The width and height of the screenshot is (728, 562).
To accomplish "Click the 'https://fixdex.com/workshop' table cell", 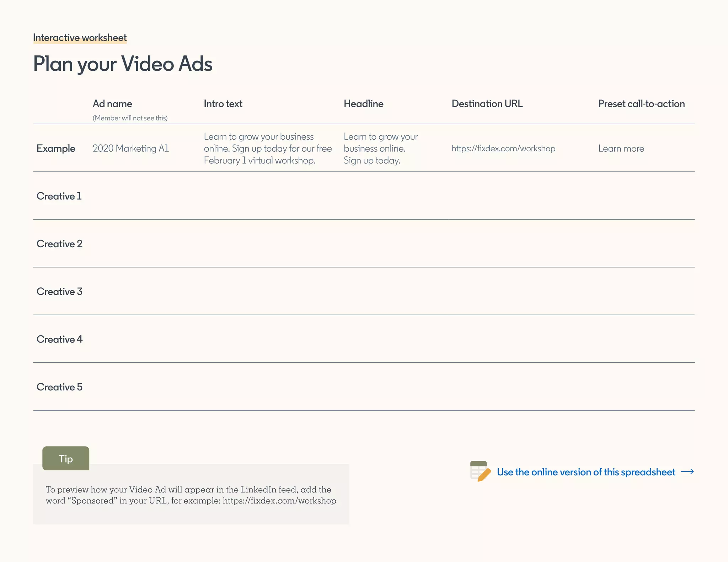I will point(503,148).
